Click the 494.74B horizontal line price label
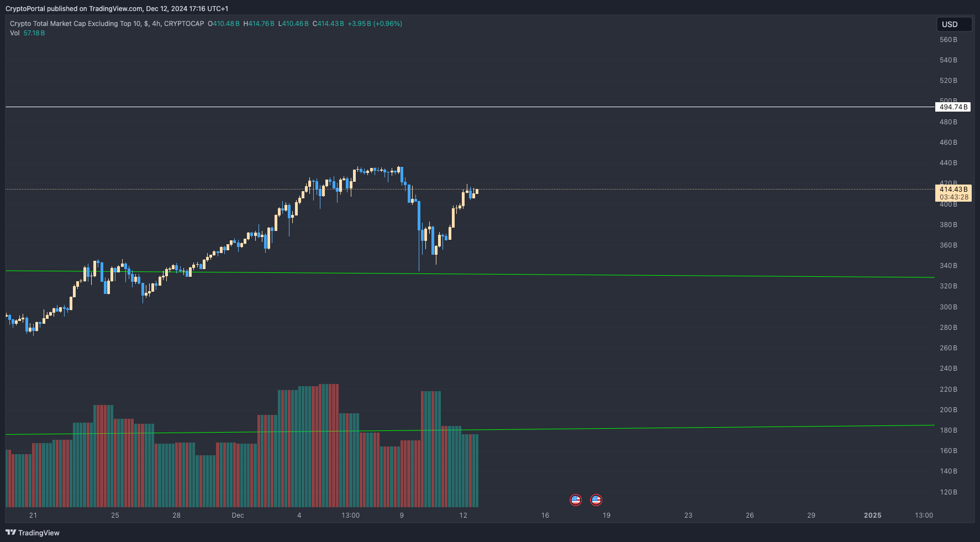Image resolution: width=980 pixels, height=542 pixels. coord(953,107)
